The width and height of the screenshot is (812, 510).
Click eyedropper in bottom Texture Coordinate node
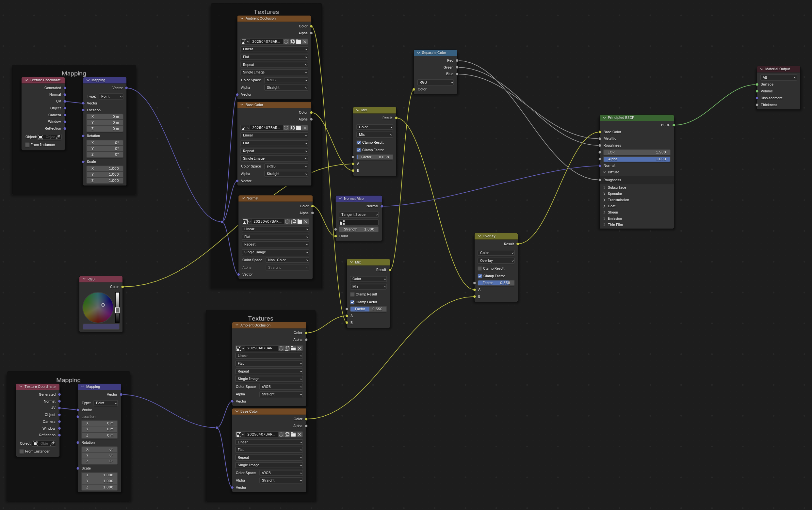(52, 444)
